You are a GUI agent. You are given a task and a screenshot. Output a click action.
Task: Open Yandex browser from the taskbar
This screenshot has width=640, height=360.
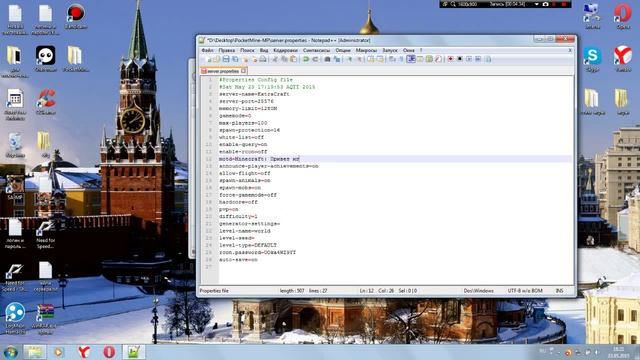(84, 352)
